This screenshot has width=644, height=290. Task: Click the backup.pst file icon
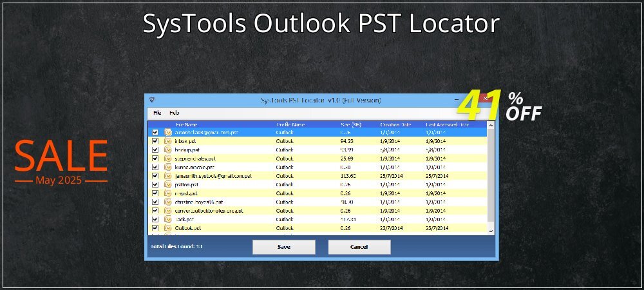167,150
